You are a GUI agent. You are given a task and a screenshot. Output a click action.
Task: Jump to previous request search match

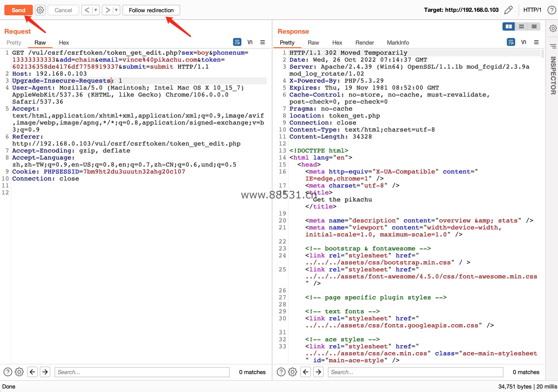coord(32,372)
